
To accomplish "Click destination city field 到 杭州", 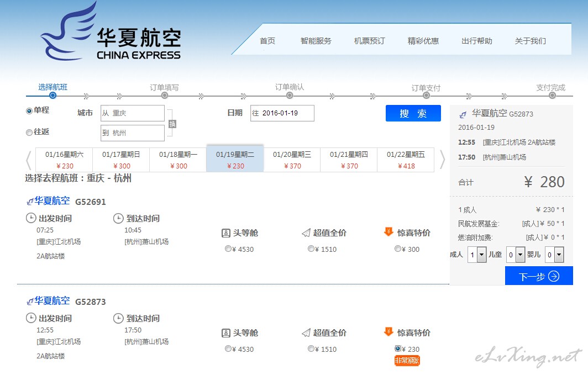I will coord(133,133).
